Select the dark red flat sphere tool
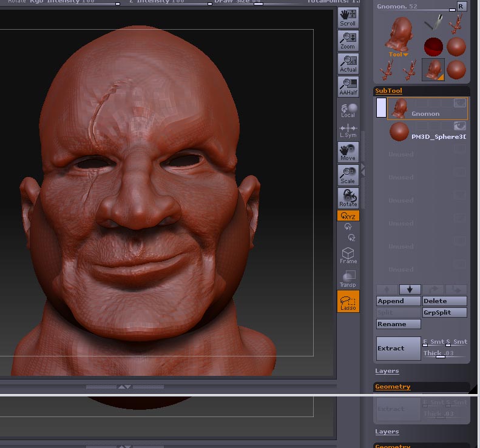480x448 pixels. point(433,47)
